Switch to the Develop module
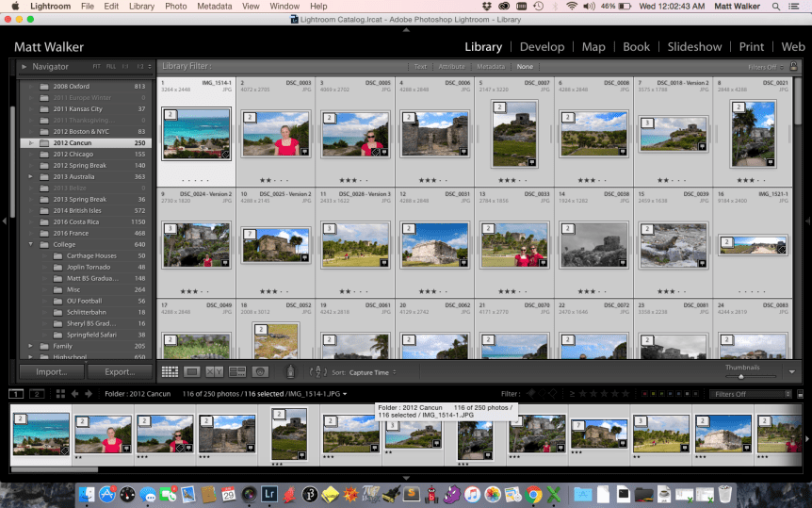This screenshot has height=508, width=812. 543,47
